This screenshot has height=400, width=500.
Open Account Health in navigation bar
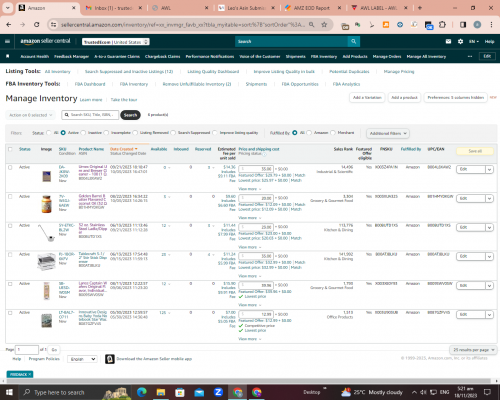pos(35,56)
